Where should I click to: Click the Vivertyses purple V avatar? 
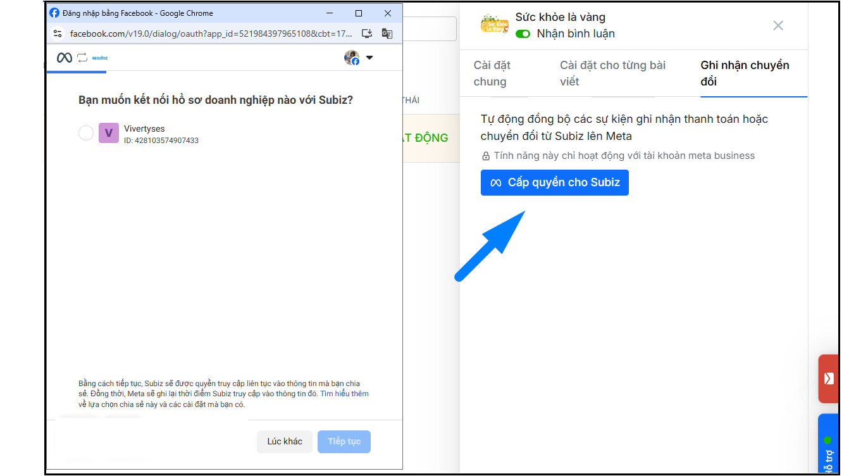pos(109,133)
